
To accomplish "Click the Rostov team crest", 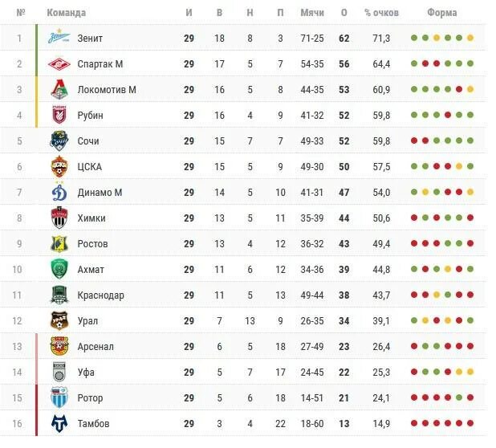I will 59,243.
